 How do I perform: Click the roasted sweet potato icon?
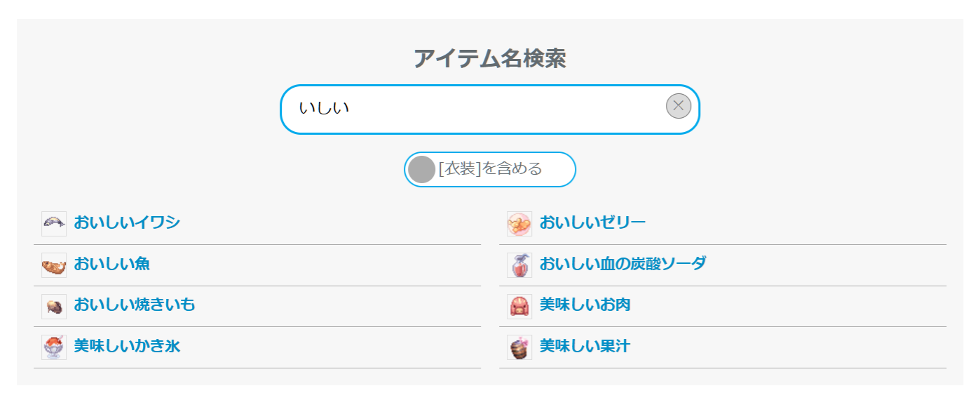54,306
